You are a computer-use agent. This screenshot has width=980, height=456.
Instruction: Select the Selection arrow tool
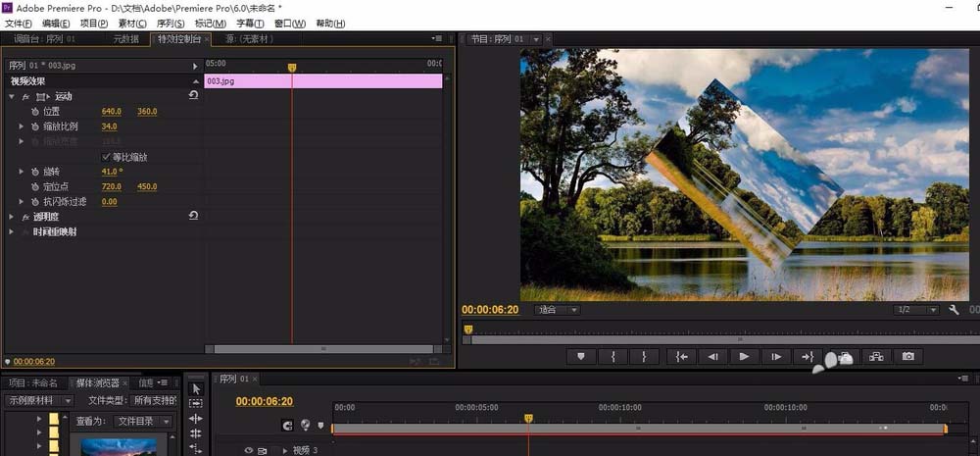pyautogui.click(x=196, y=388)
